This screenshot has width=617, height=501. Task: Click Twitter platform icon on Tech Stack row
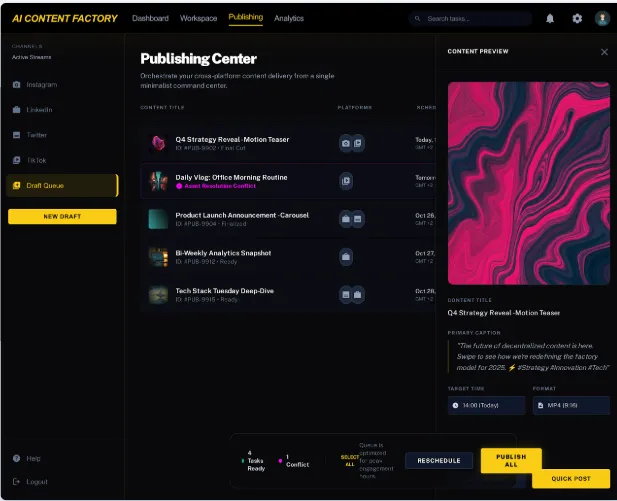point(345,294)
